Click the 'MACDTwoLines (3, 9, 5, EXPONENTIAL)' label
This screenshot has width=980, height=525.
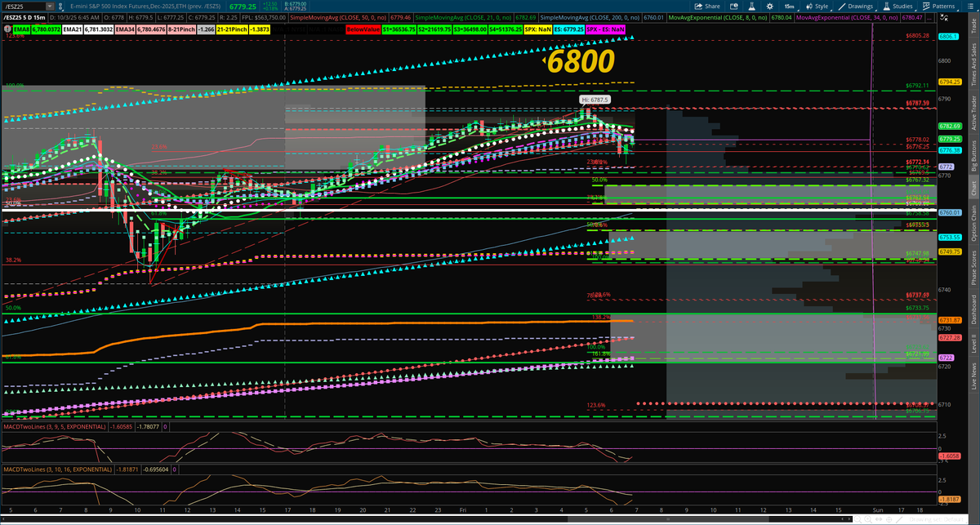(54, 426)
